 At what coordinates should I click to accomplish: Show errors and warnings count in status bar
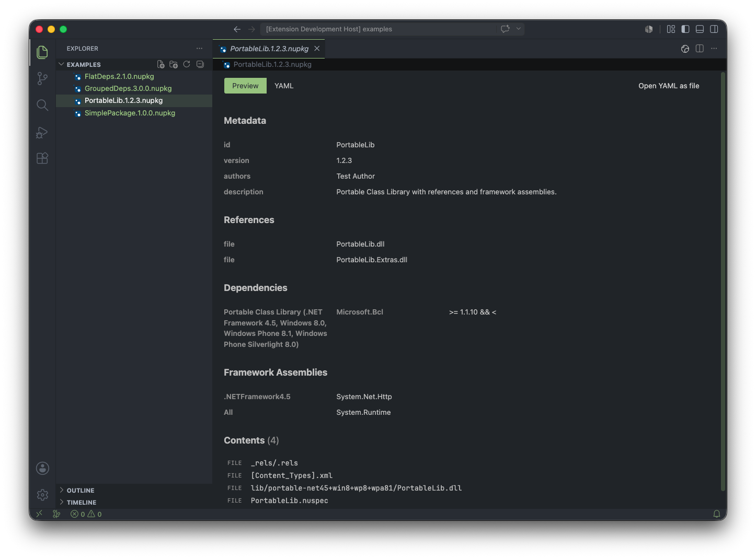[86, 514]
